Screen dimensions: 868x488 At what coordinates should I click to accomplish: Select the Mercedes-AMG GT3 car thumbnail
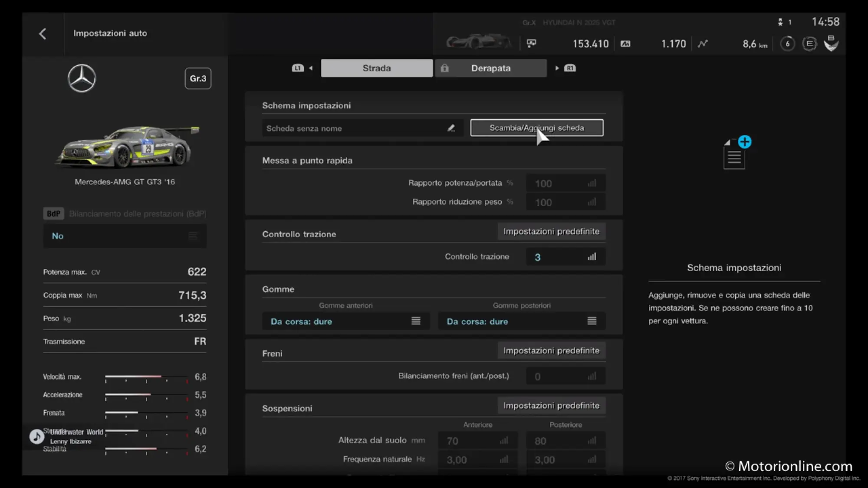coord(126,147)
